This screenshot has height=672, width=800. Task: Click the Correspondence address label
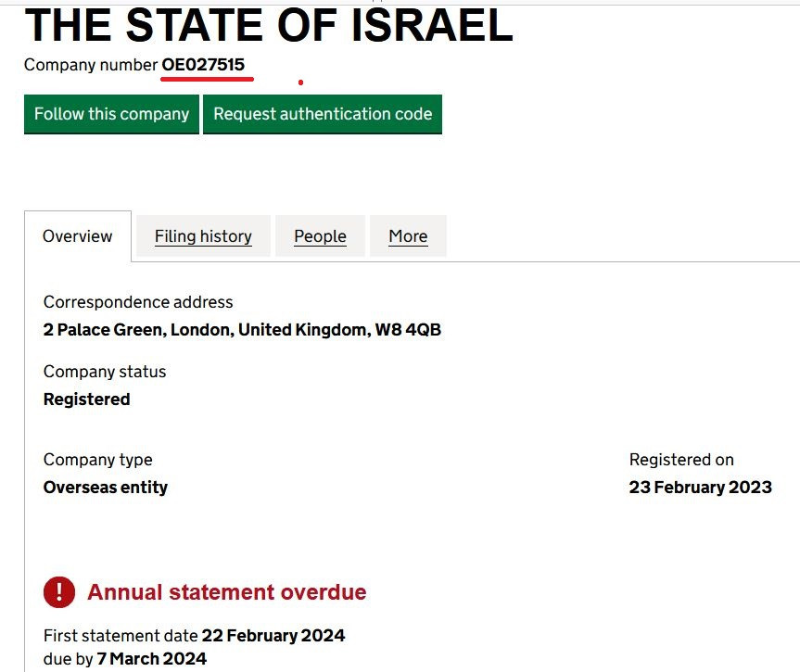pos(138,302)
